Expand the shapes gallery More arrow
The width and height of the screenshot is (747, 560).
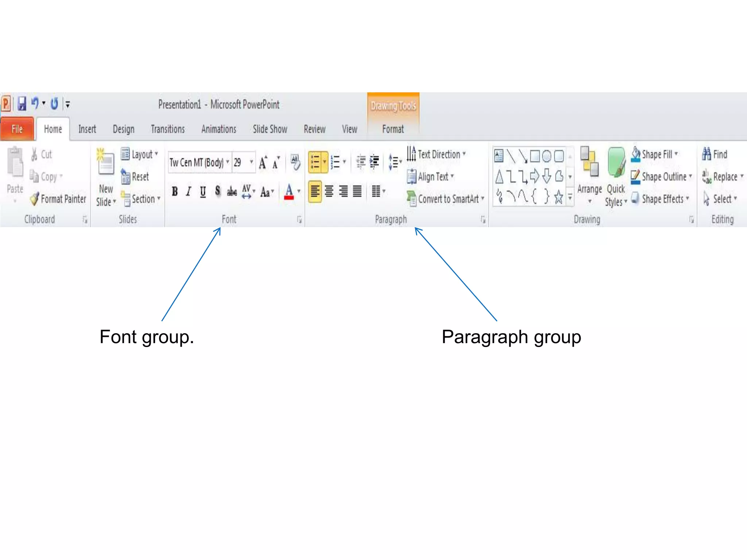click(570, 198)
